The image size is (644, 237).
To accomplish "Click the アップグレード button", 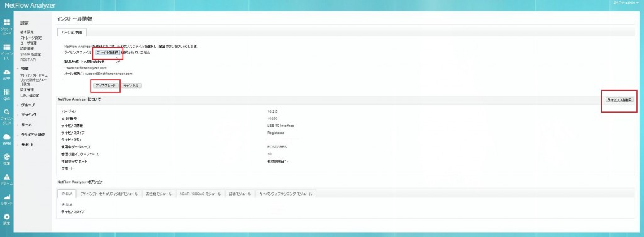I will (106, 86).
